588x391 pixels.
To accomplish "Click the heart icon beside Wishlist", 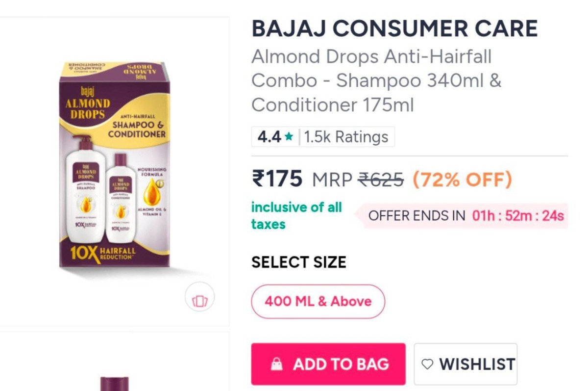I will point(428,365).
